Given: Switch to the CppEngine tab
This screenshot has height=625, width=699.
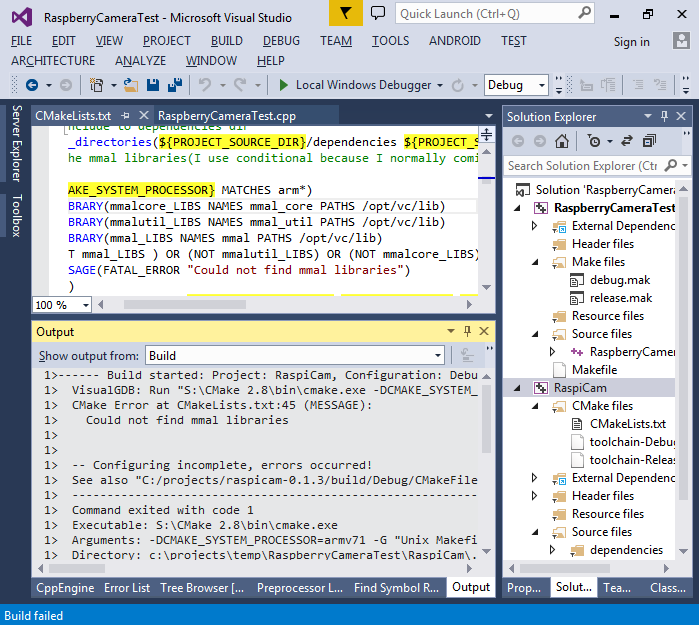Looking at the screenshot, I should pyautogui.click(x=65, y=588).
